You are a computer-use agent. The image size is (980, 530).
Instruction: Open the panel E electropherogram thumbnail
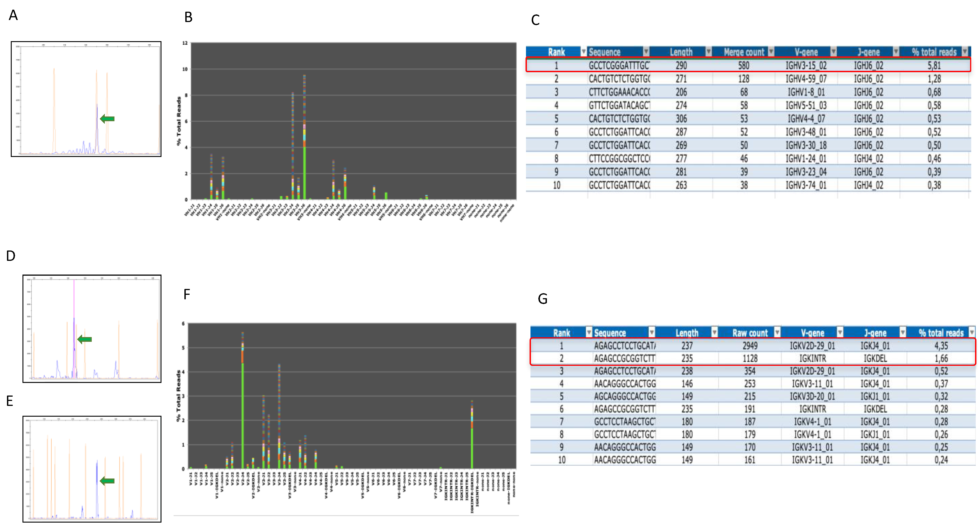point(92,469)
